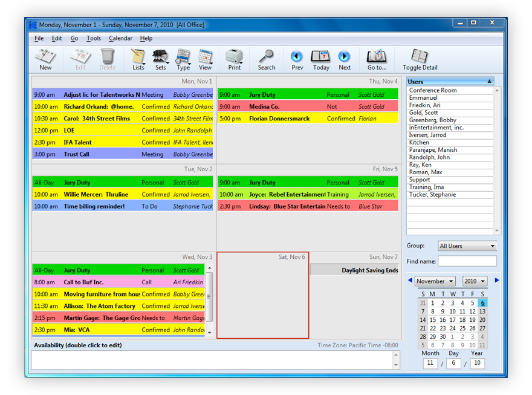
Task: Click the Users list scrollbar down arrow
Action: [497, 230]
